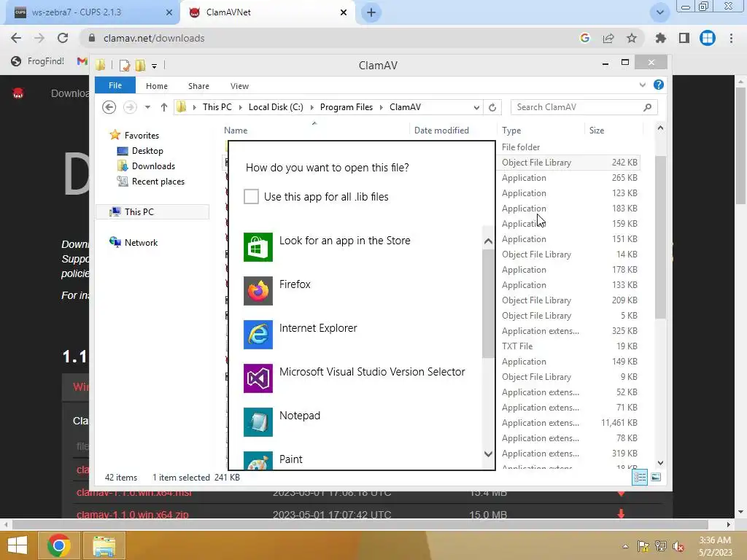Open address bar history dropdown
The image size is (747, 560).
(476, 107)
